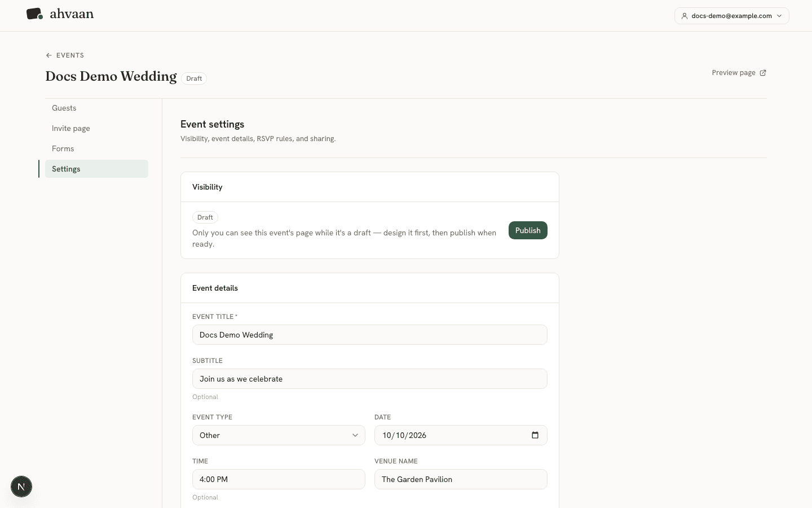
Task: Click the docs-demo@example.com email text
Action: coord(732,16)
